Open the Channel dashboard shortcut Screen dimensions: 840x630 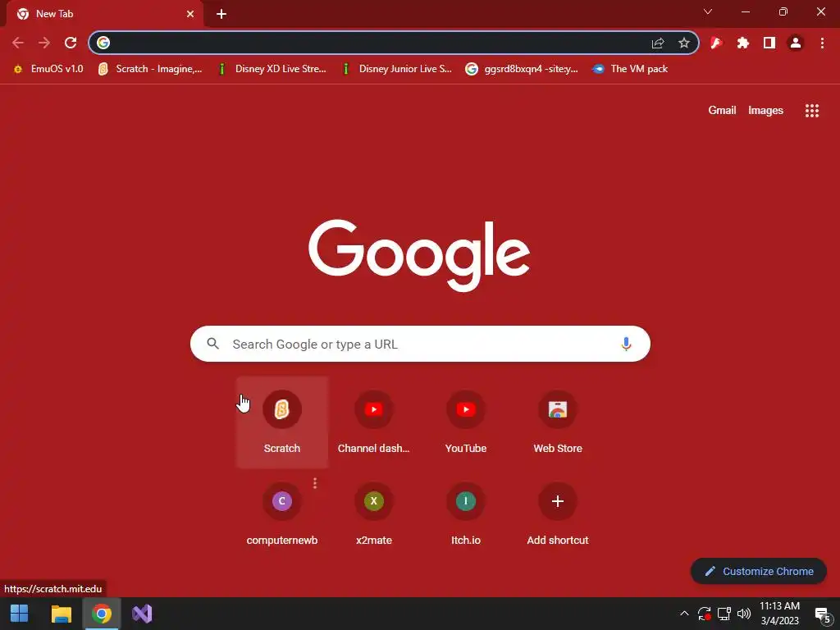coord(374,422)
